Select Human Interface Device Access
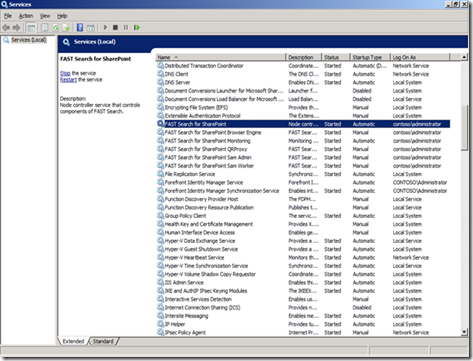 tap(303, 232)
